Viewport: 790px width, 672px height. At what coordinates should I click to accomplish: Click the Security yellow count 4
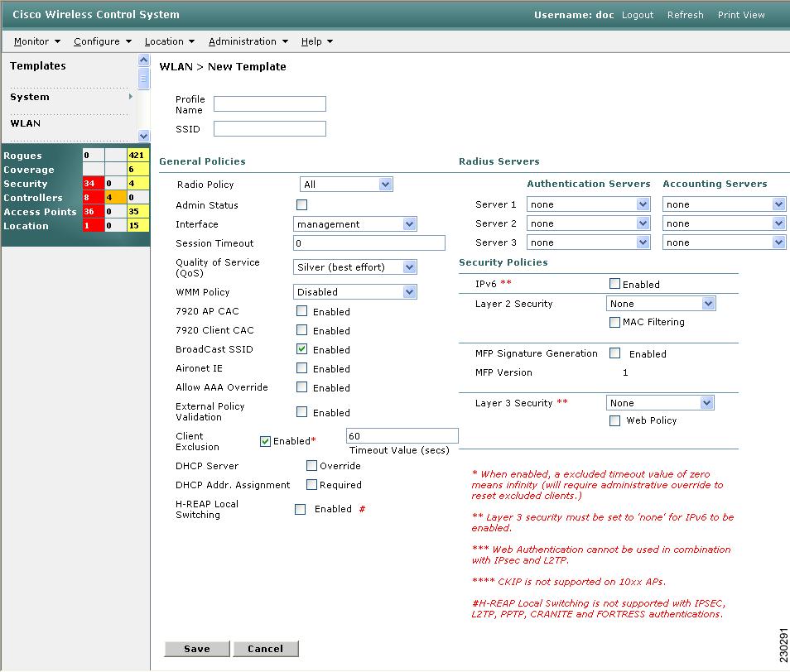tap(138, 183)
